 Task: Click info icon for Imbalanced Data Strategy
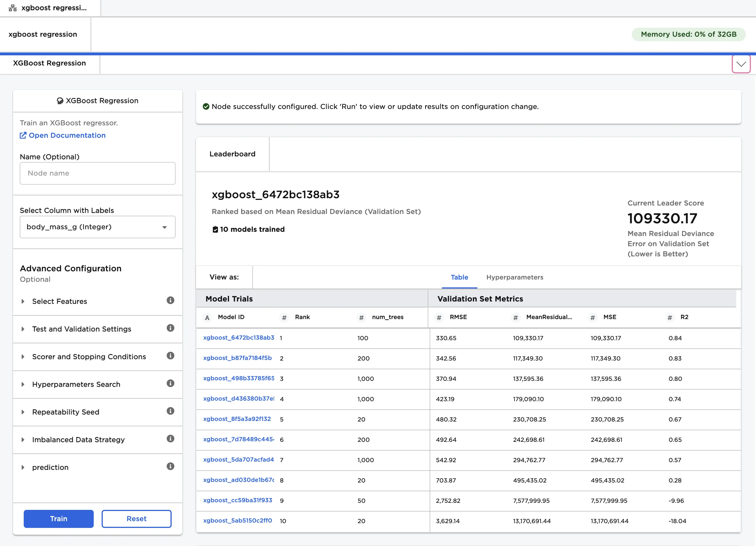170,439
